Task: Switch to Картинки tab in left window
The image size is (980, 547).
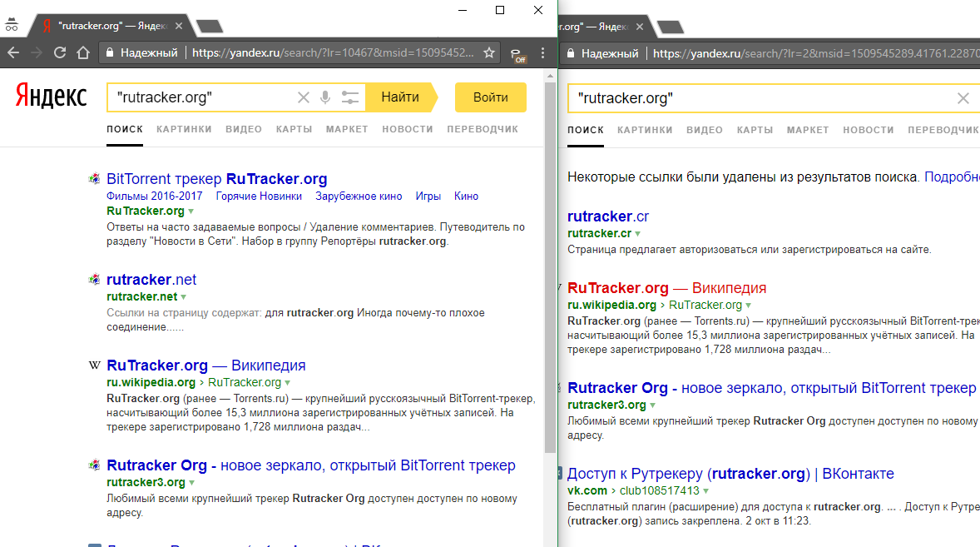Action: [184, 129]
